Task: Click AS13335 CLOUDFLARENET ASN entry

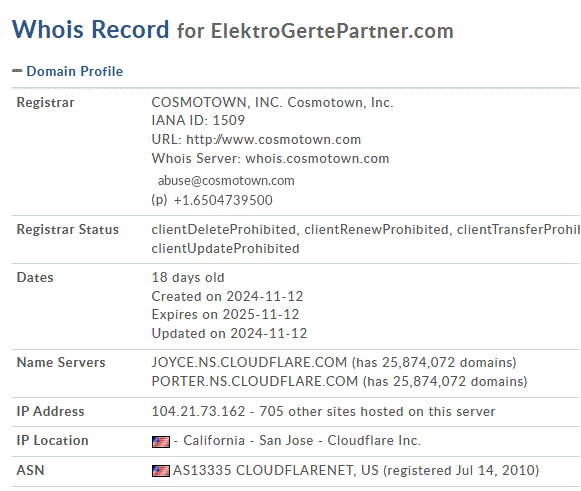Action: coord(276,470)
